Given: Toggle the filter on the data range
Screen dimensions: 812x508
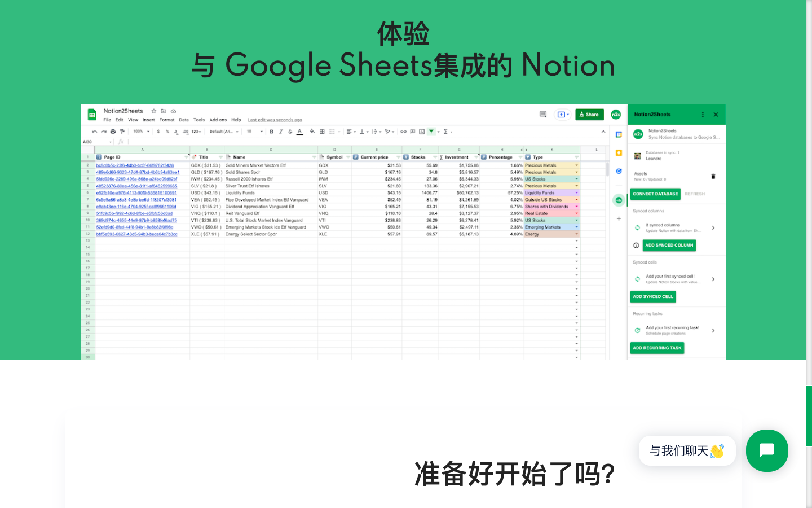Looking at the screenshot, I should point(431,132).
